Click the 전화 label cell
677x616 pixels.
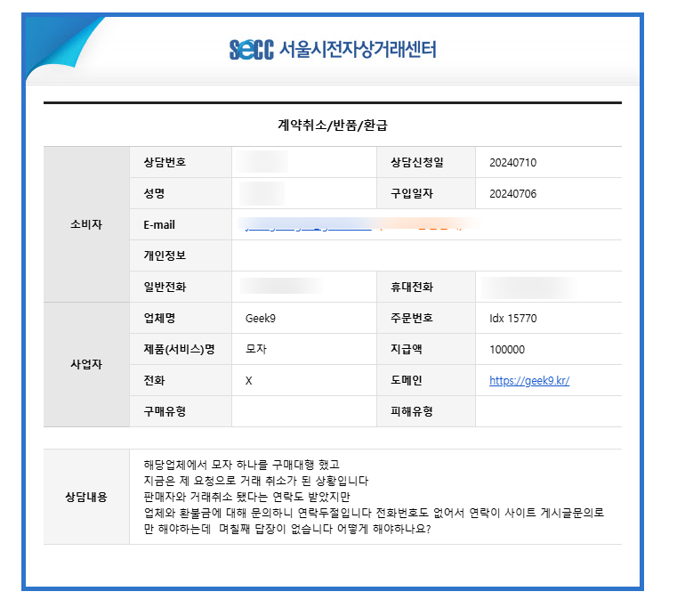181,380
